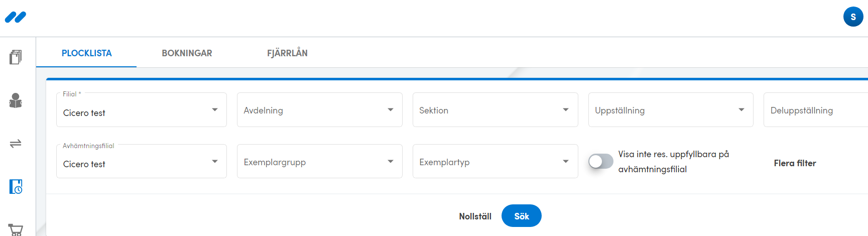Image resolution: width=868 pixels, height=236 pixels.
Task: Open the circulation arrows sidebar icon
Action: point(16,144)
